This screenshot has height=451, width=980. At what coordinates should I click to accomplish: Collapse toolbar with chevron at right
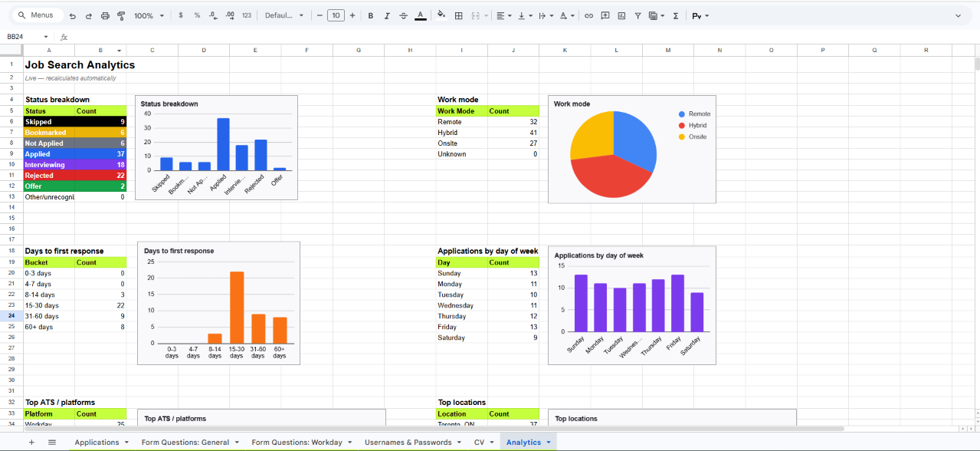958,15
